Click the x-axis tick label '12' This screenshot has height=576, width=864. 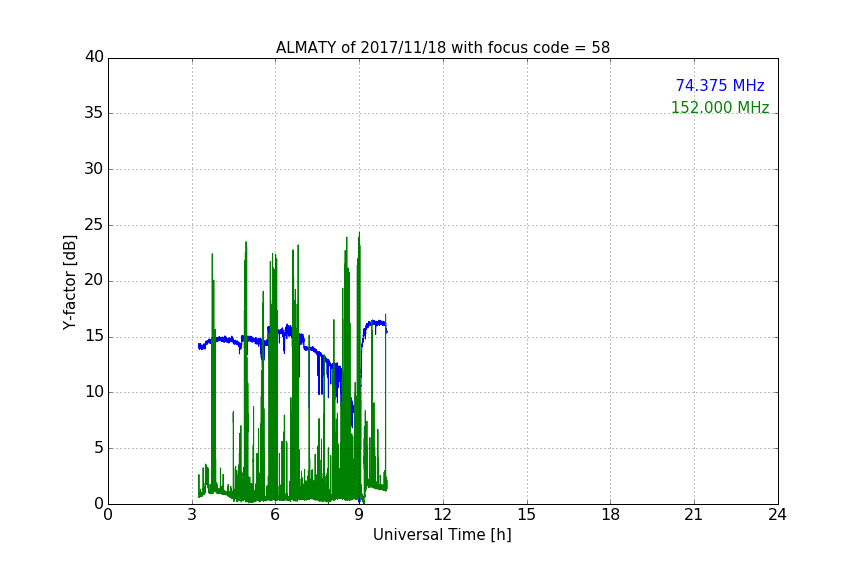(442, 515)
